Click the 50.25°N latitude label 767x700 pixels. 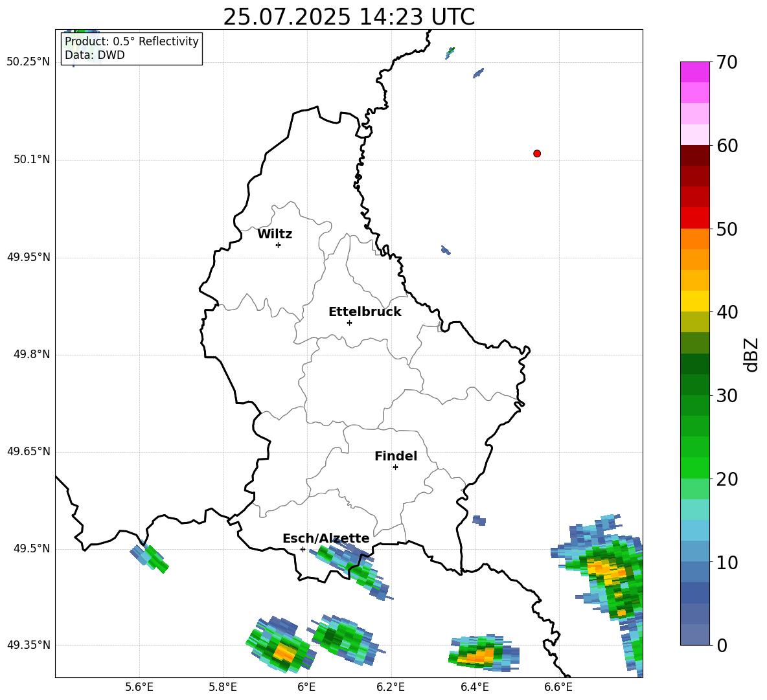[x=28, y=62]
